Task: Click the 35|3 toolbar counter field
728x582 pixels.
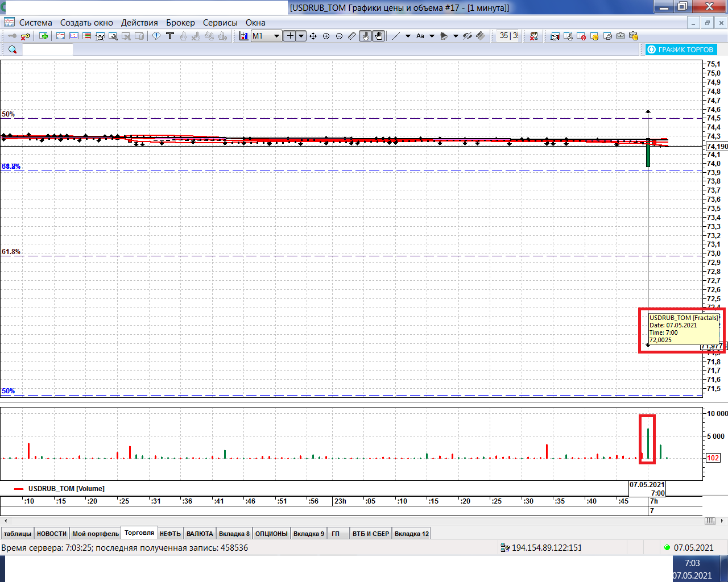Action: (508, 36)
